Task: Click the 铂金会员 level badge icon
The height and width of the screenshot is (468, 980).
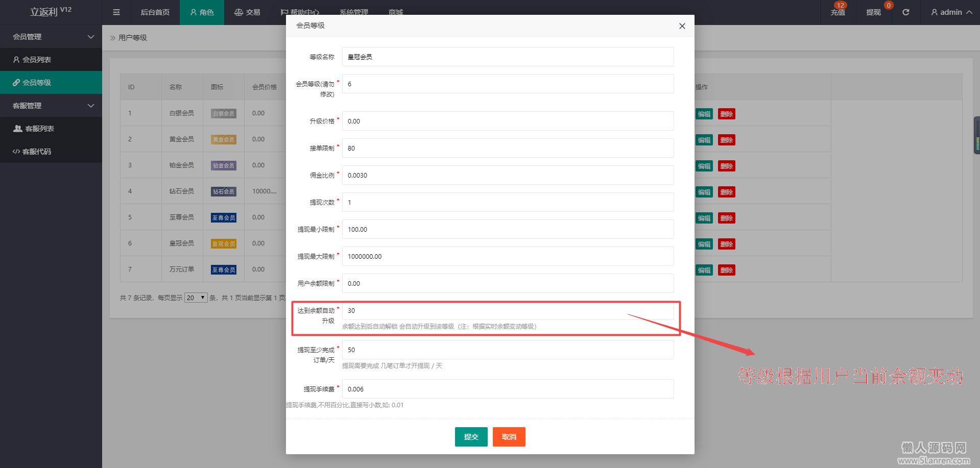Action: pos(224,165)
